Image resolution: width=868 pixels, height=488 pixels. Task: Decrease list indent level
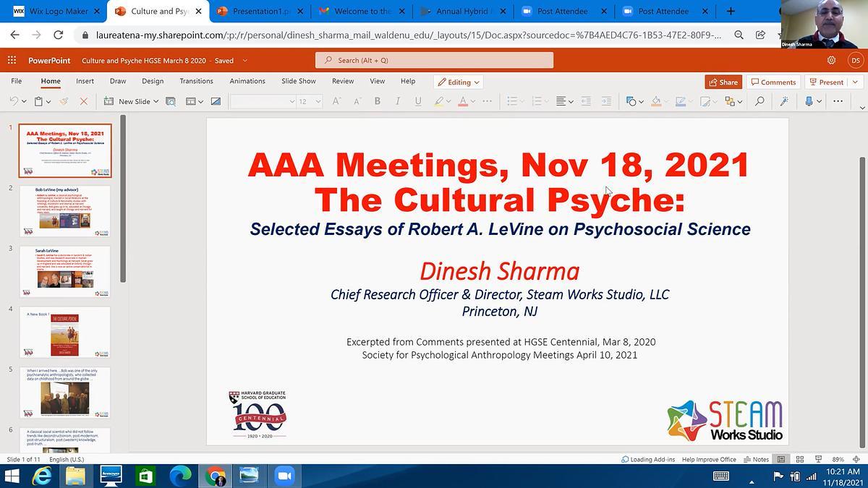pos(586,102)
